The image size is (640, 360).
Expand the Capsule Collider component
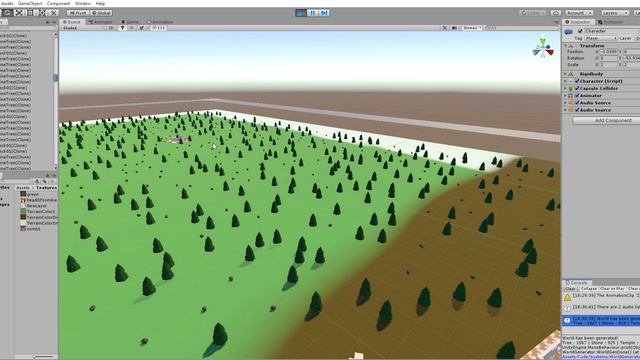(566, 88)
